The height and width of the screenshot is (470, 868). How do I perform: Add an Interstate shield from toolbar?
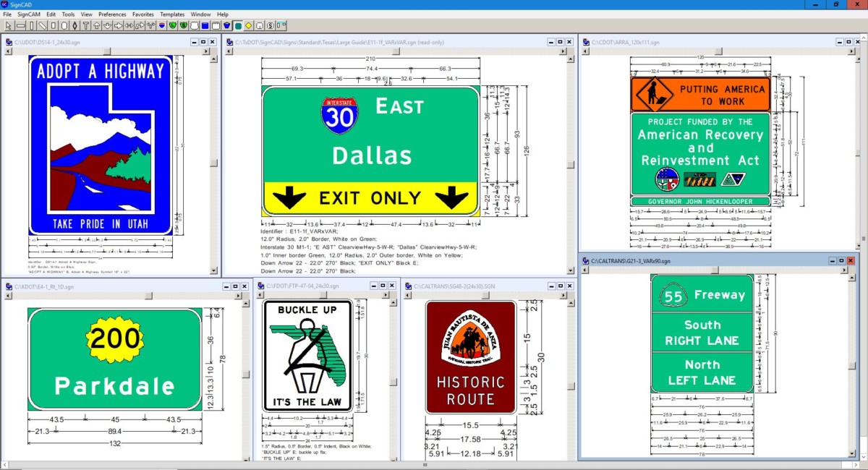coord(161,25)
